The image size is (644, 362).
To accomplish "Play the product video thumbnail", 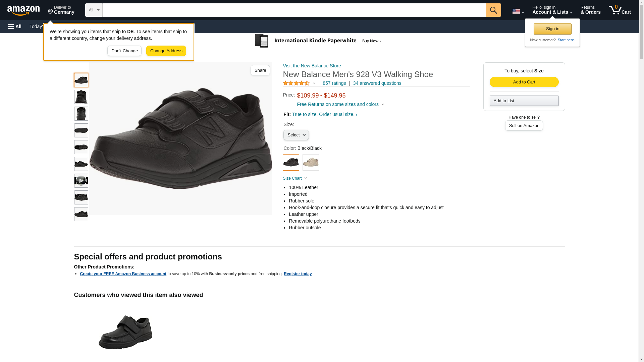I will click(x=81, y=181).
